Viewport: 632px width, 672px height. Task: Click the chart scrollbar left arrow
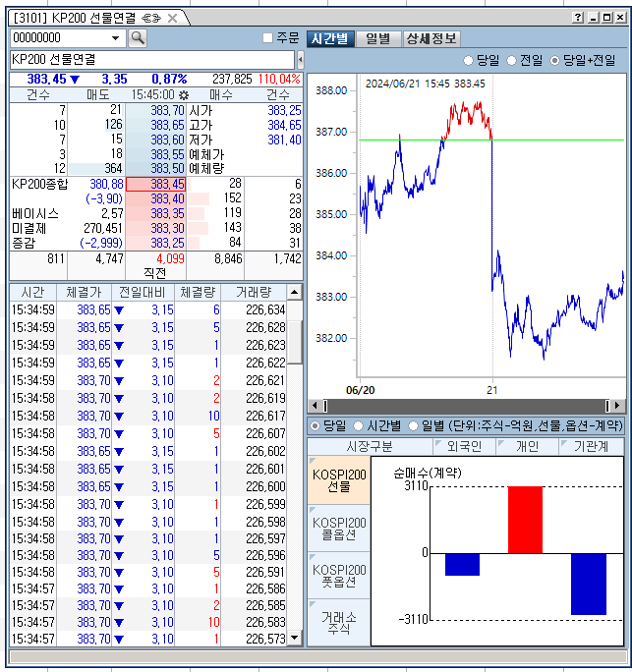(x=315, y=406)
